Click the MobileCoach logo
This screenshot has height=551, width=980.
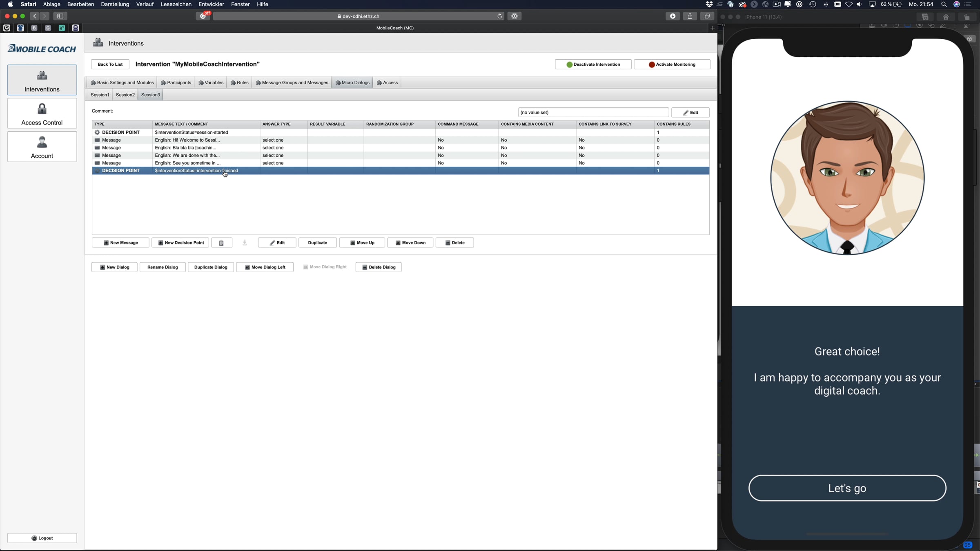tap(42, 49)
